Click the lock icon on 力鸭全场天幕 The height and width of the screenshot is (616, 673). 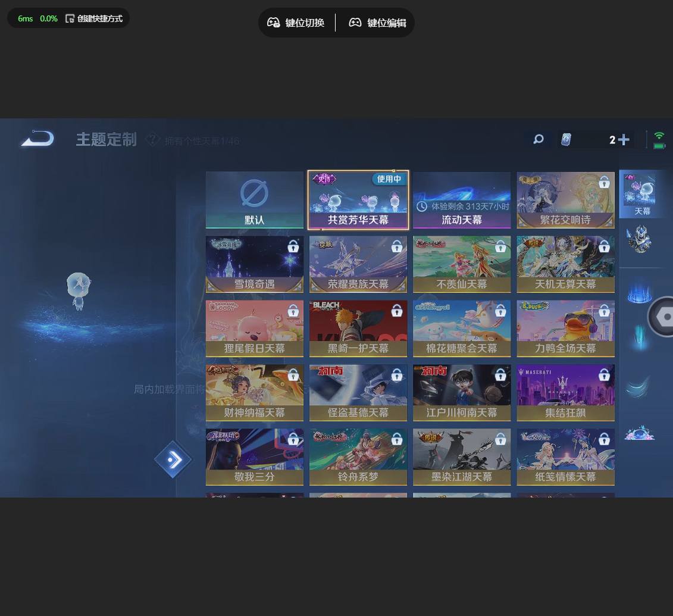click(x=605, y=310)
